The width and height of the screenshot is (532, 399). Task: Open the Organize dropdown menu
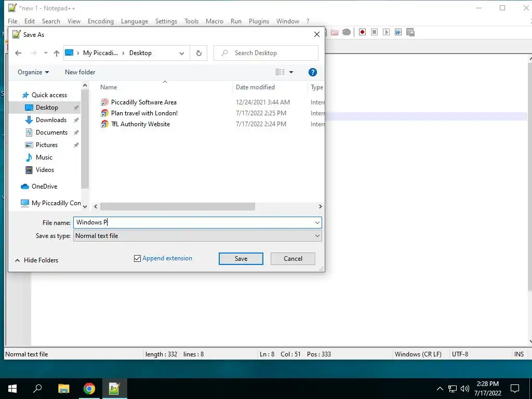tap(33, 72)
